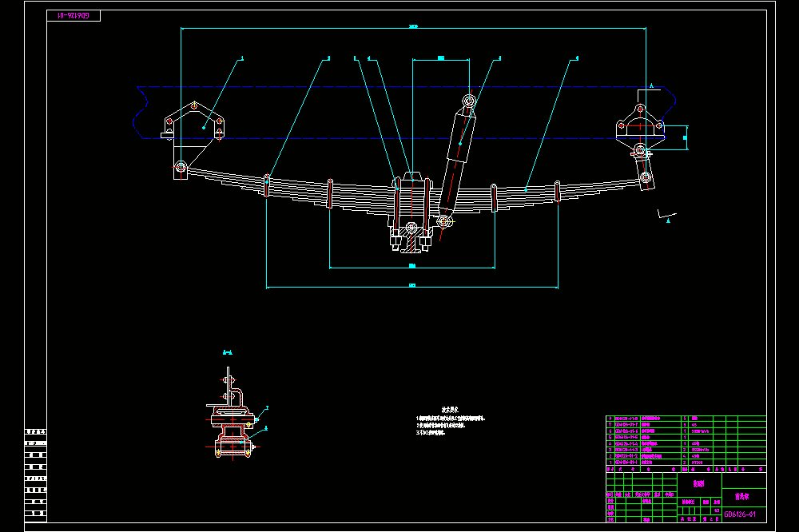Click the inner clip spacing dimension text
Viewport: 799px width, 532px height.
click(412, 265)
